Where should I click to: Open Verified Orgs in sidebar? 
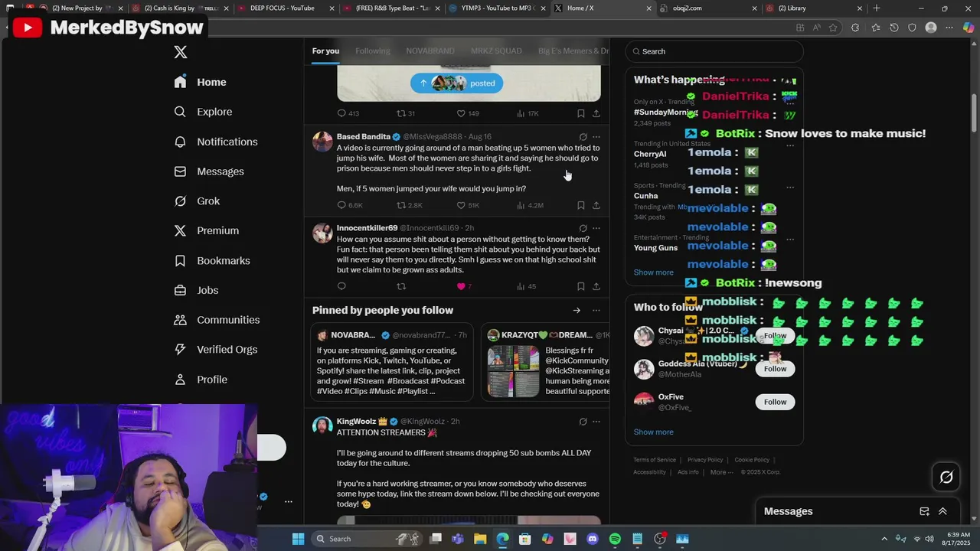coord(215,349)
